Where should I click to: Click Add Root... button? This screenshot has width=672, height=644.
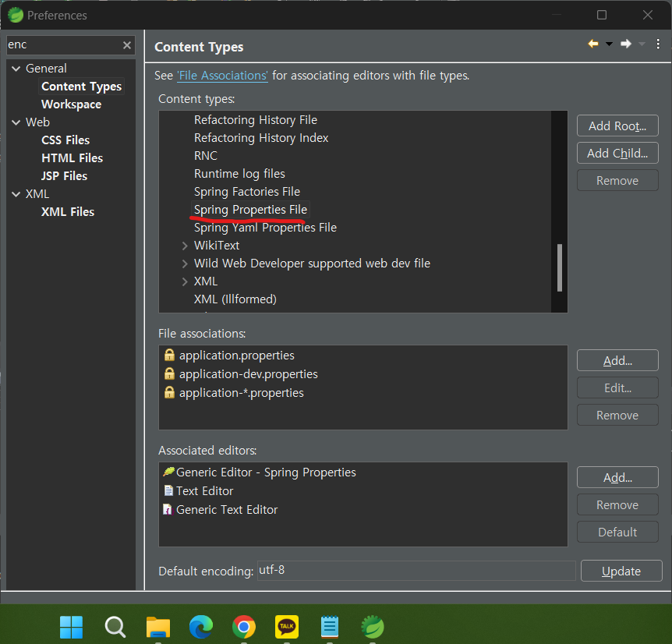617,126
